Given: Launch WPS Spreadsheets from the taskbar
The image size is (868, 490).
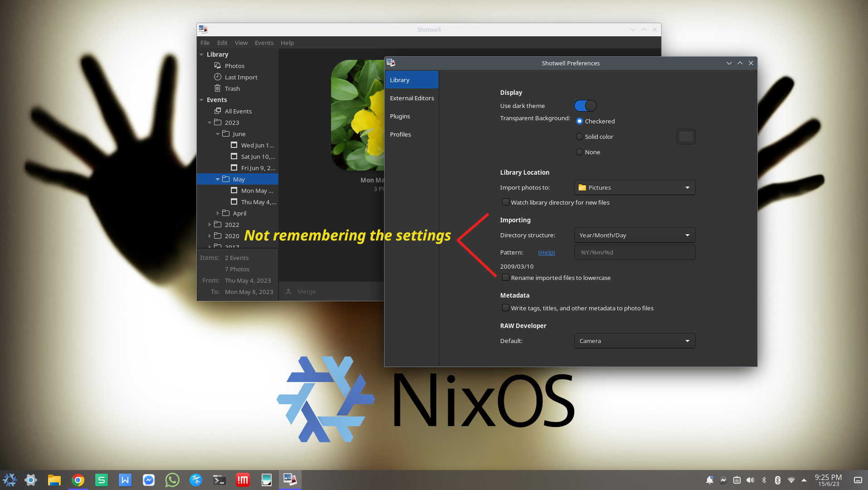Looking at the screenshot, I should click(102, 480).
